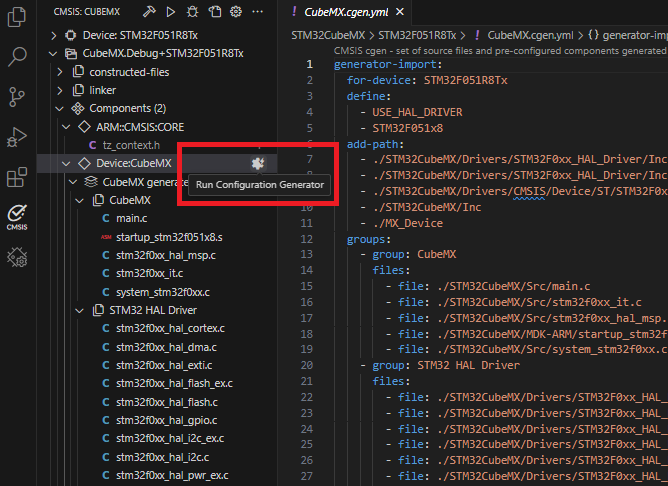
Task: Collapse the Components (2) node
Action: 59,109
